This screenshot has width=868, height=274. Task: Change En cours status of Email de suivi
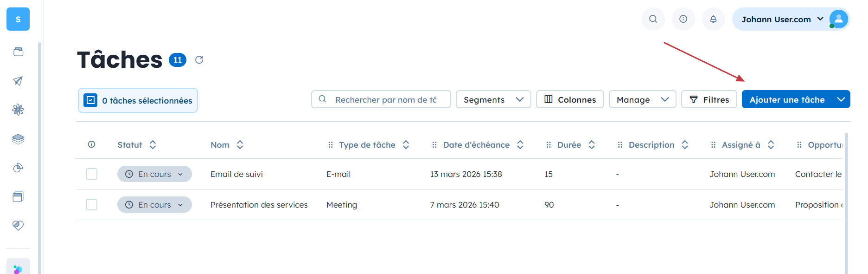tap(154, 174)
